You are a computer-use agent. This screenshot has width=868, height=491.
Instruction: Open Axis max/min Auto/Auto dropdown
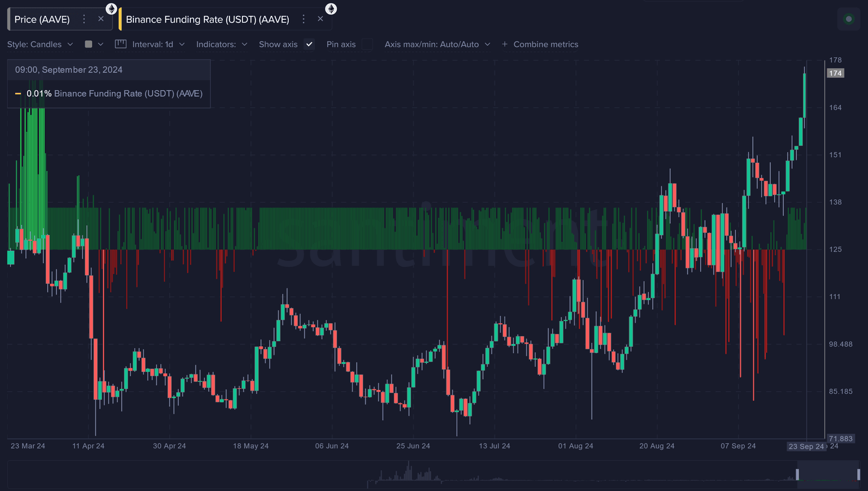pyautogui.click(x=437, y=44)
